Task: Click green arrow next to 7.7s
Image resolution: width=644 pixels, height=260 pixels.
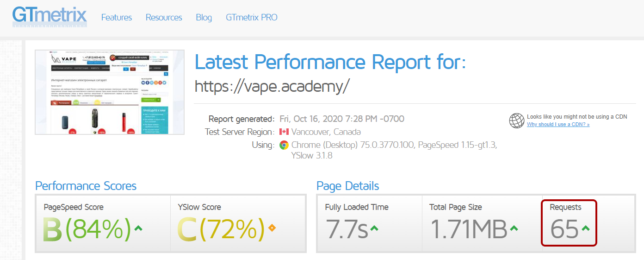Action: (374, 228)
